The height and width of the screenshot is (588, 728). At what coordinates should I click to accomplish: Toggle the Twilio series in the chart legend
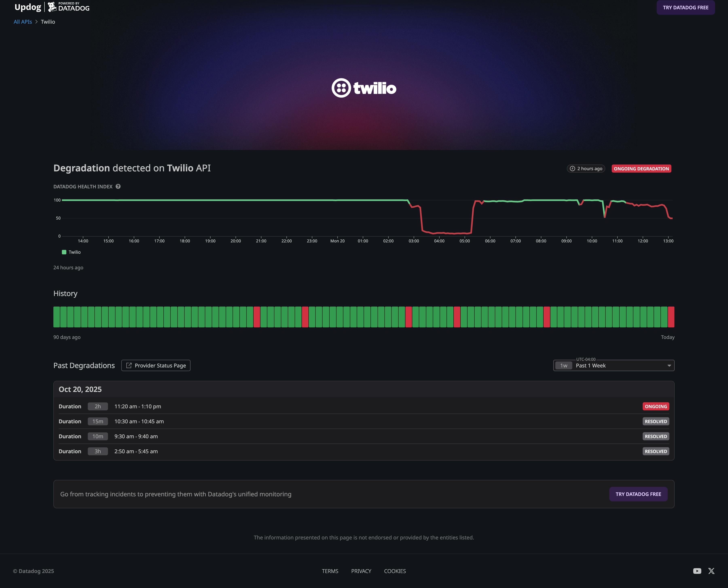(71, 252)
